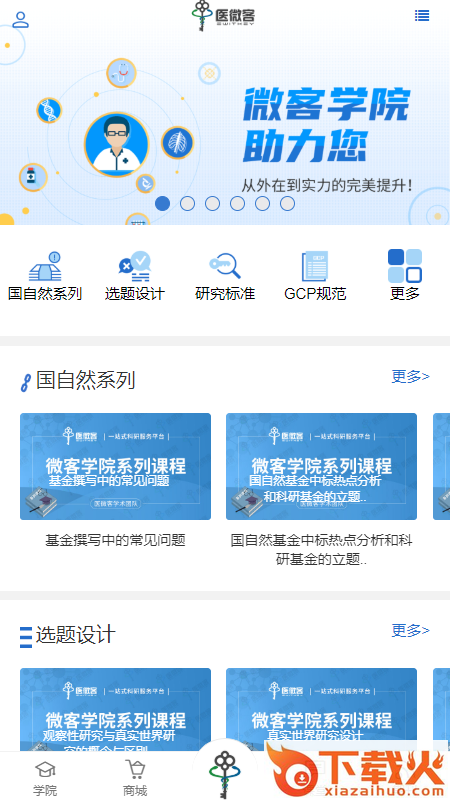Open the user profile icon
This screenshot has height=800, width=450.
(20, 19)
